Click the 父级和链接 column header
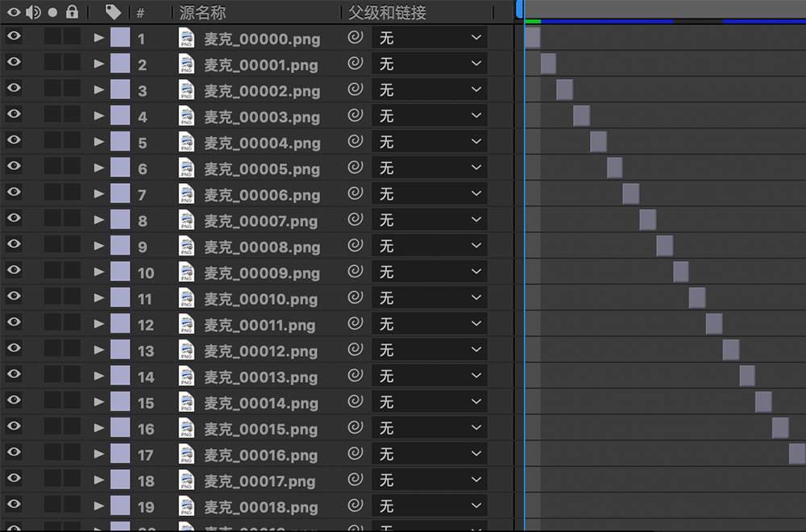 pyautogui.click(x=387, y=12)
